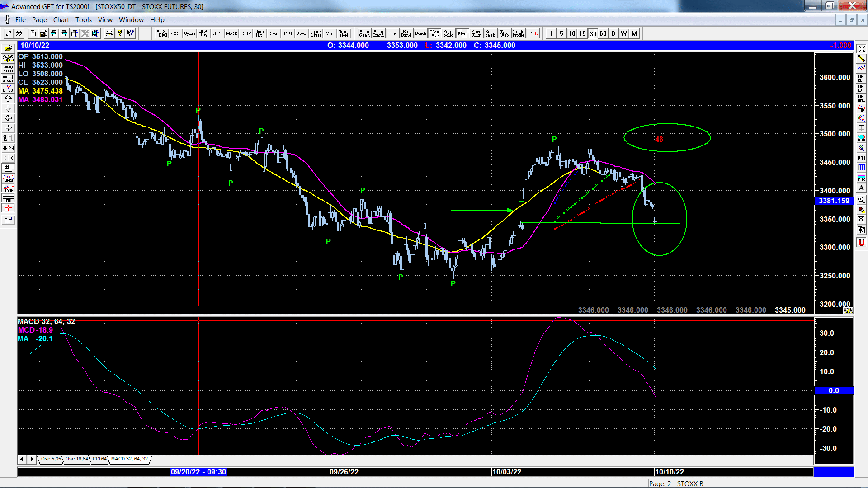Click the save page icon
This screenshot has height=488, width=868.
pyautogui.click(x=43, y=33)
